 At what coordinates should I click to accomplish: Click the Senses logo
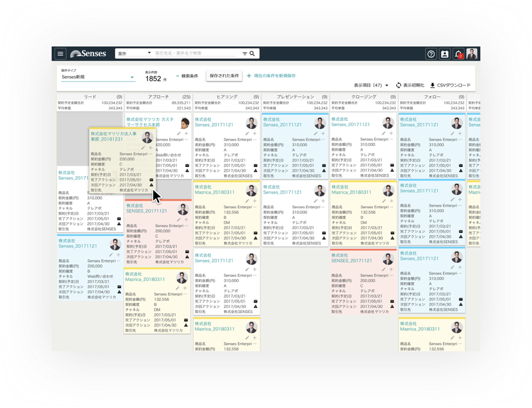88,53
